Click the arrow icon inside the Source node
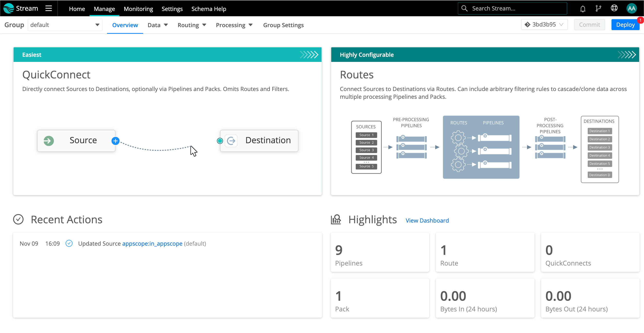644x333 pixels. (x=49, y=141)
